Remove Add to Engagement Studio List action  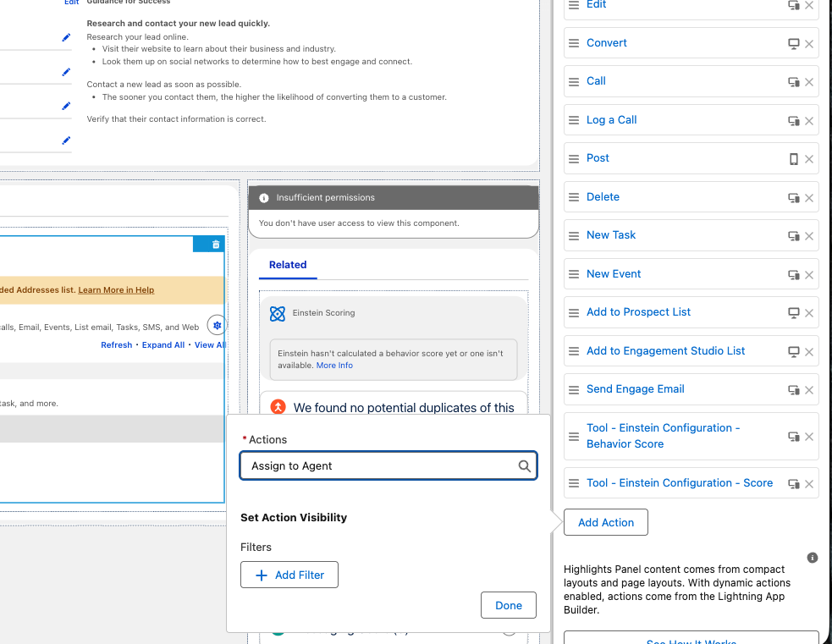click(808, 352)
